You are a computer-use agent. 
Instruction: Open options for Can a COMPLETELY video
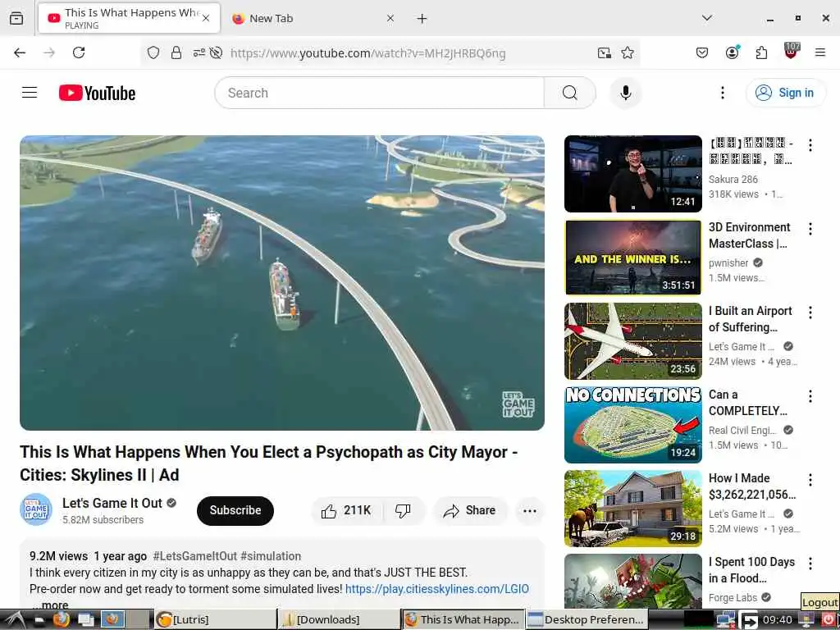point(810,396)
